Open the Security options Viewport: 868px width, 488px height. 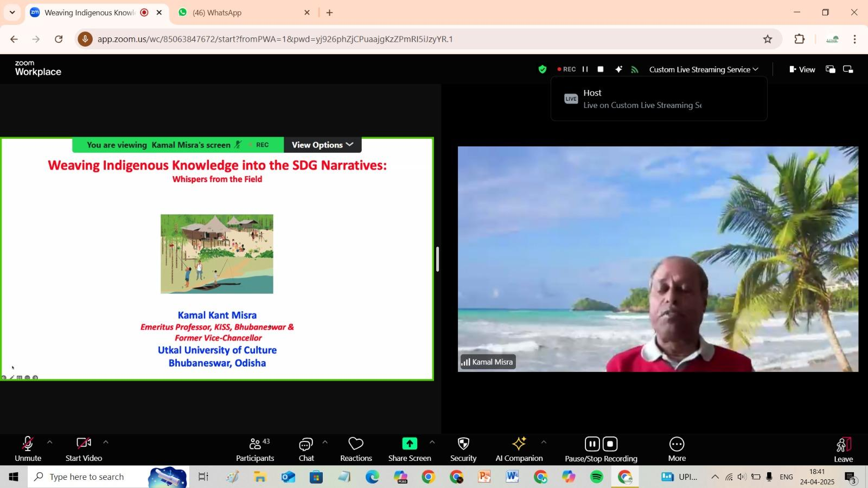point(463,450)
